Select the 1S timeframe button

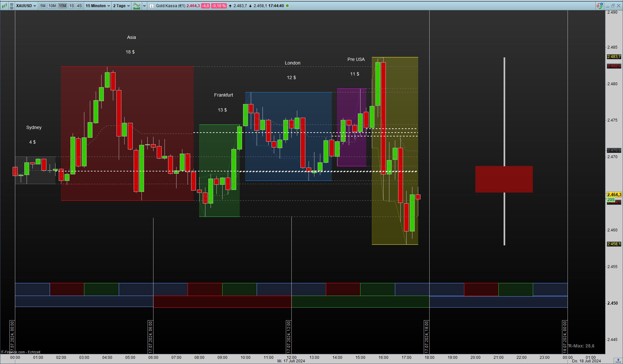71,6
